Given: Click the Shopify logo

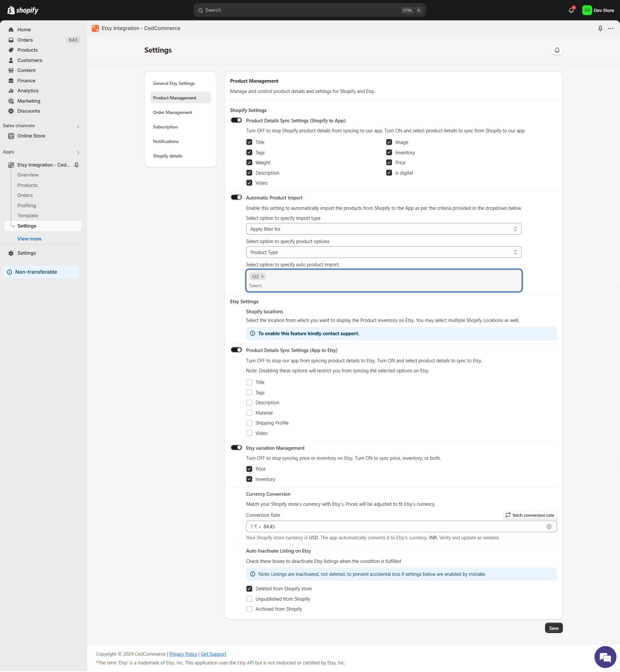Looking at the screenshot, I should [x=23, y=10].
